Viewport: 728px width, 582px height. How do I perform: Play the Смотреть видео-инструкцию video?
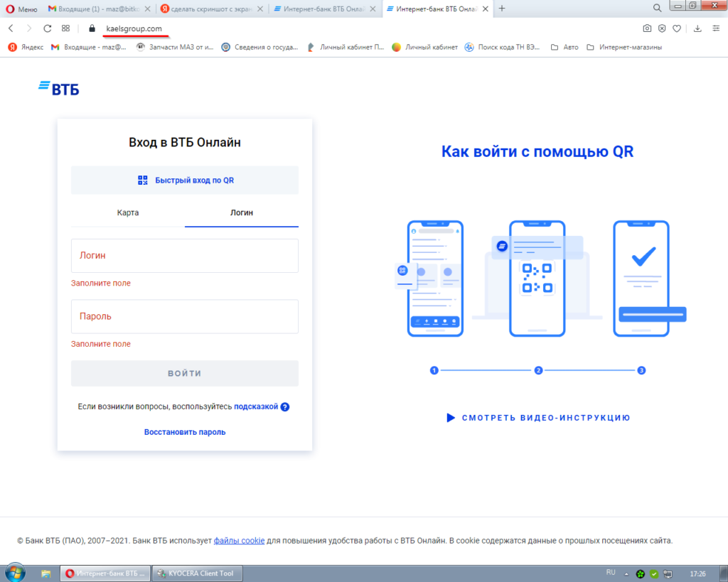click(x=538, y=418)
